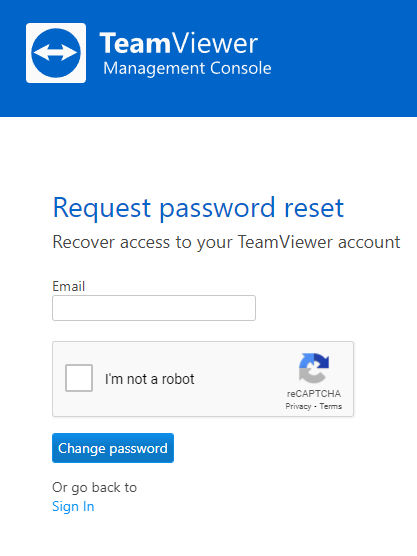Click the Change password button
417x556 pixels.
click(x=113, y=448)
